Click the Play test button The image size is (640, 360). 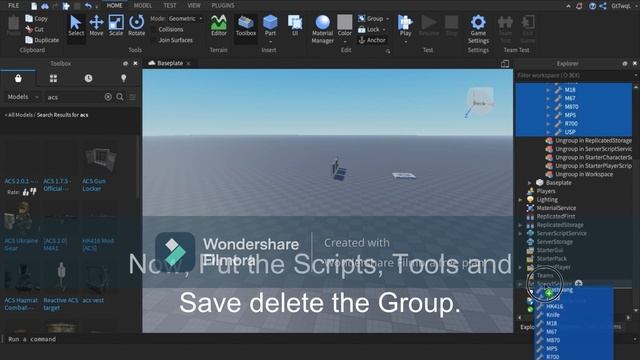pyautogui.click(x=405, y=25)
